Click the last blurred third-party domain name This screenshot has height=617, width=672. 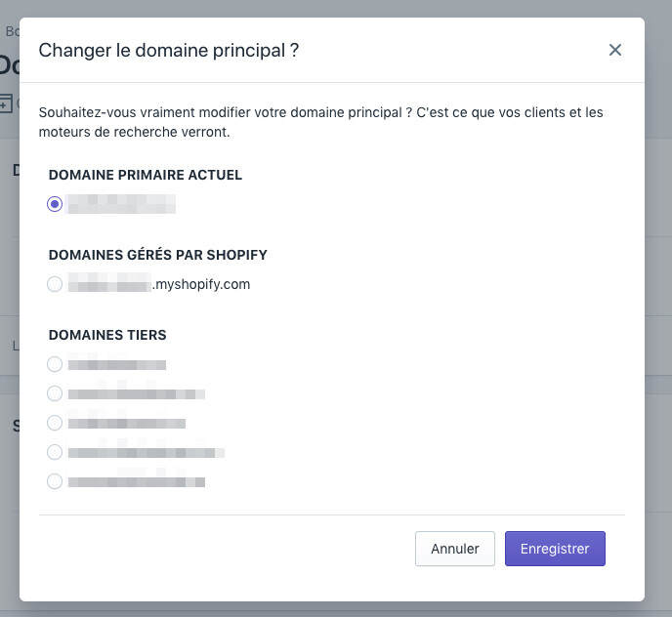point(137,481)
